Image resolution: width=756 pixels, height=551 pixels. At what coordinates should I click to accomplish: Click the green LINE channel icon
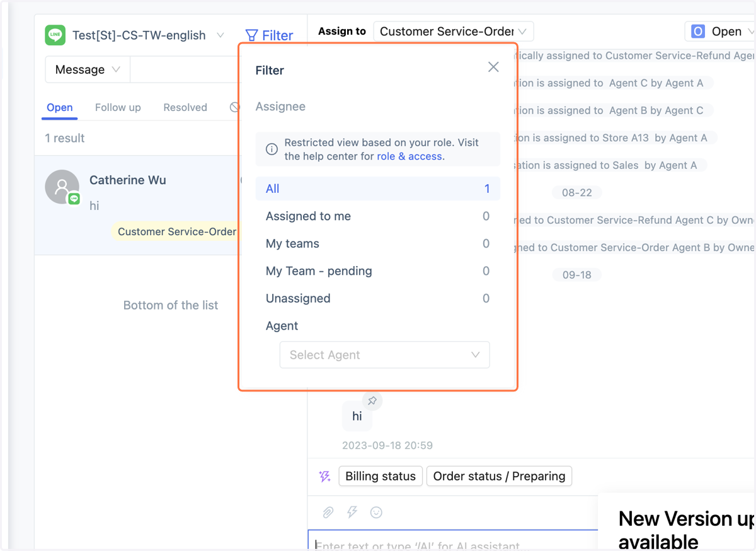55,35
